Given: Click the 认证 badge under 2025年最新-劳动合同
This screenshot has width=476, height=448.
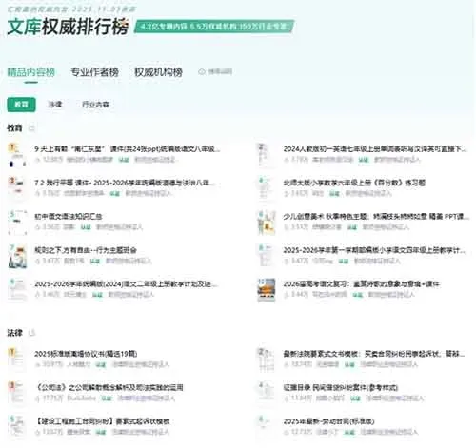Looking at the screenshot, I should click(x=349, y=432).
